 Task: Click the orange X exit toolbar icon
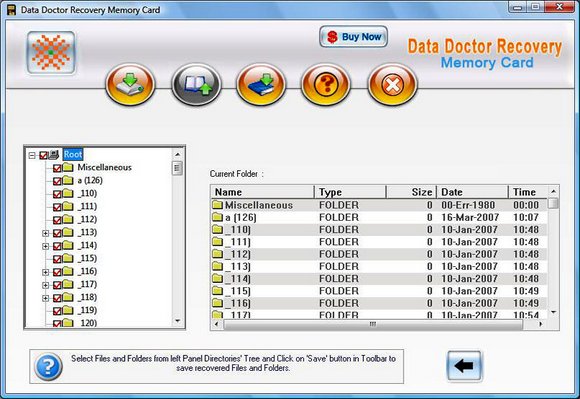pos(392,84)
